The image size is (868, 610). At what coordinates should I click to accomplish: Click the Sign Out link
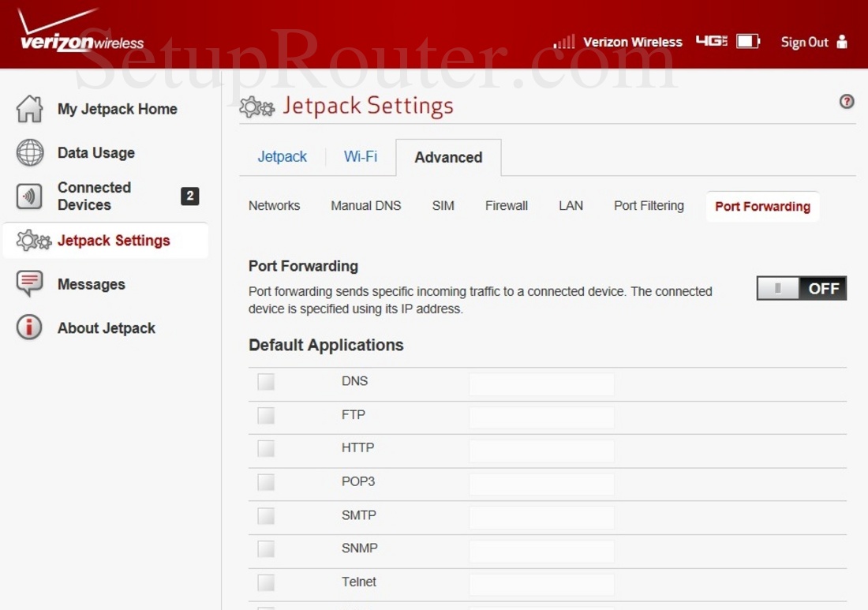point(804,42)
